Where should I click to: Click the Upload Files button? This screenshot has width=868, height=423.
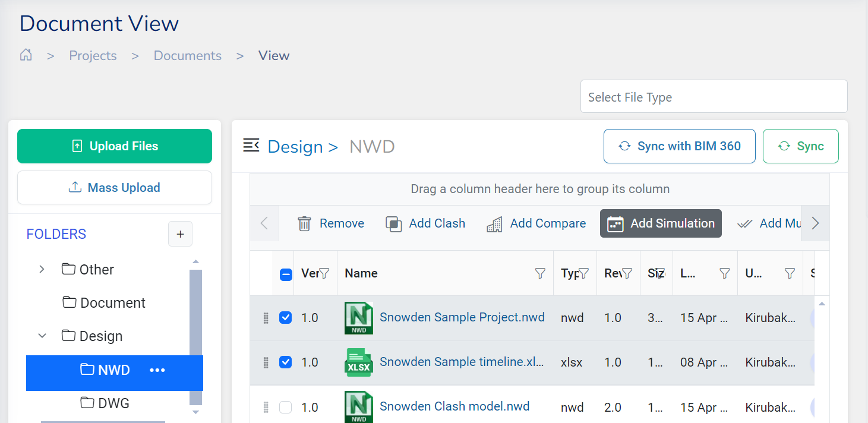point(115,146)
